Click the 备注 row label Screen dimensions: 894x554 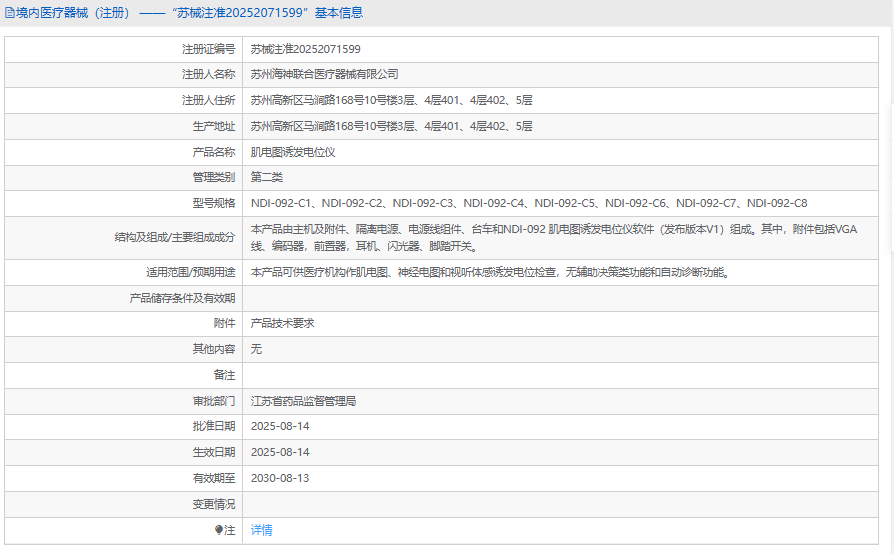tap(225, 375)
